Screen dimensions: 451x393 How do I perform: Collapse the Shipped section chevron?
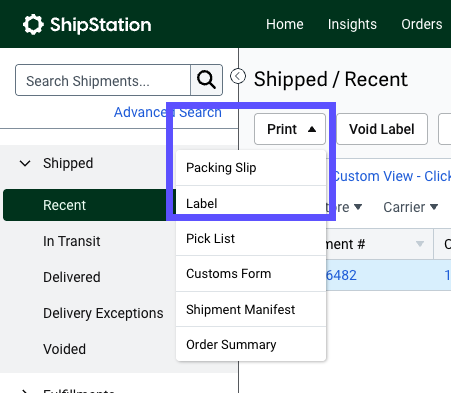[25, 163]
